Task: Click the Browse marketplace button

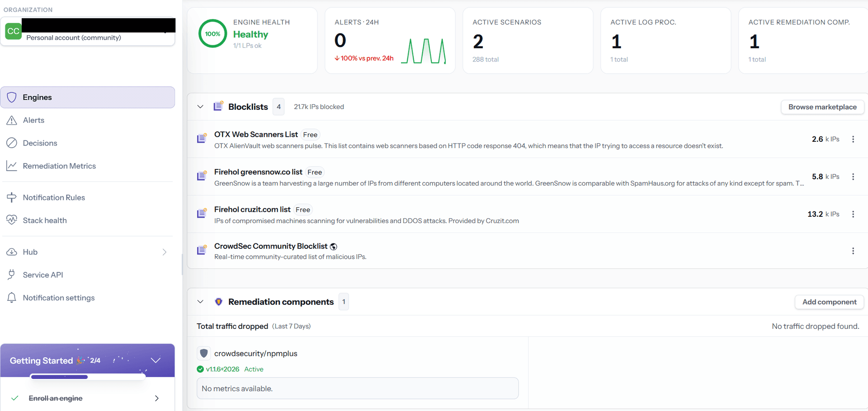Action: click(822, 107)
